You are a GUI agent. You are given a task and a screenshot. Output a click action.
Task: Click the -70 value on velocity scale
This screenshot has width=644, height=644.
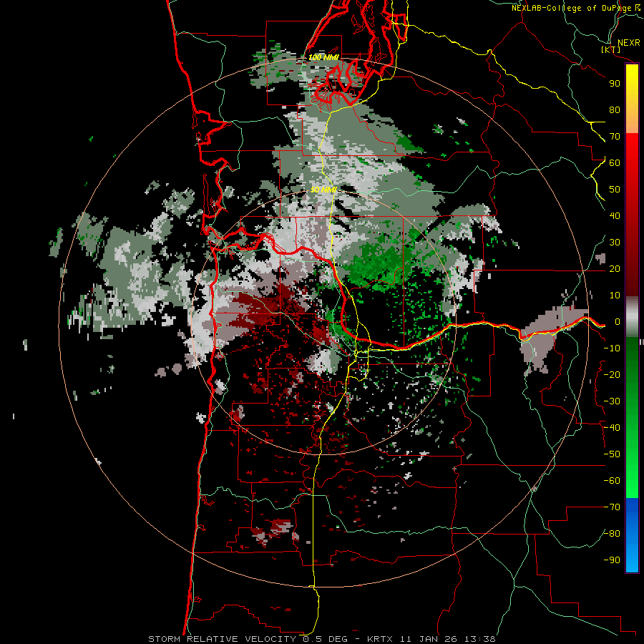pyautogui.click(x=613, y=507)
